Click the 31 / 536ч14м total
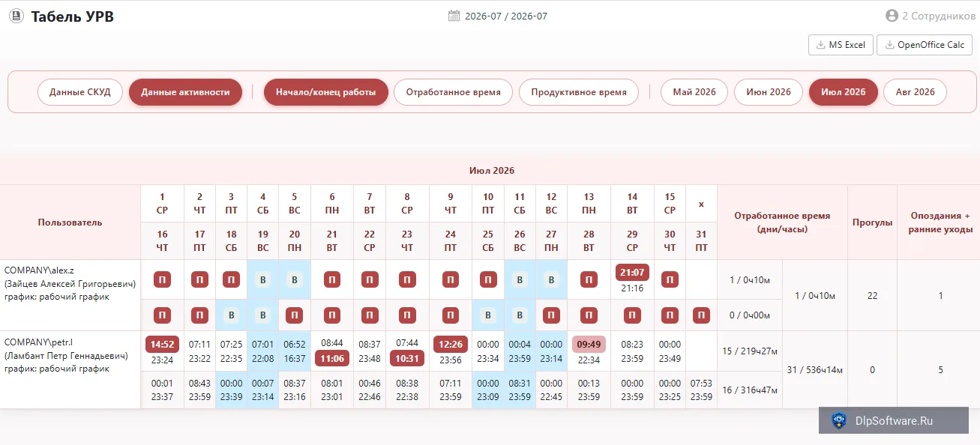Screen dimensions: 980x445 click(815, 370)
